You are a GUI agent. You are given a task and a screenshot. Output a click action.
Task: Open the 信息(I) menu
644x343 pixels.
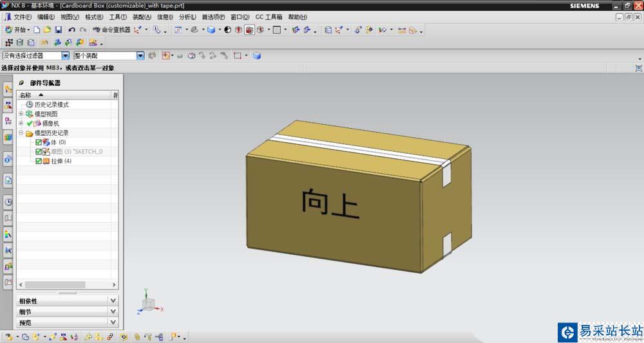[165, 17]
